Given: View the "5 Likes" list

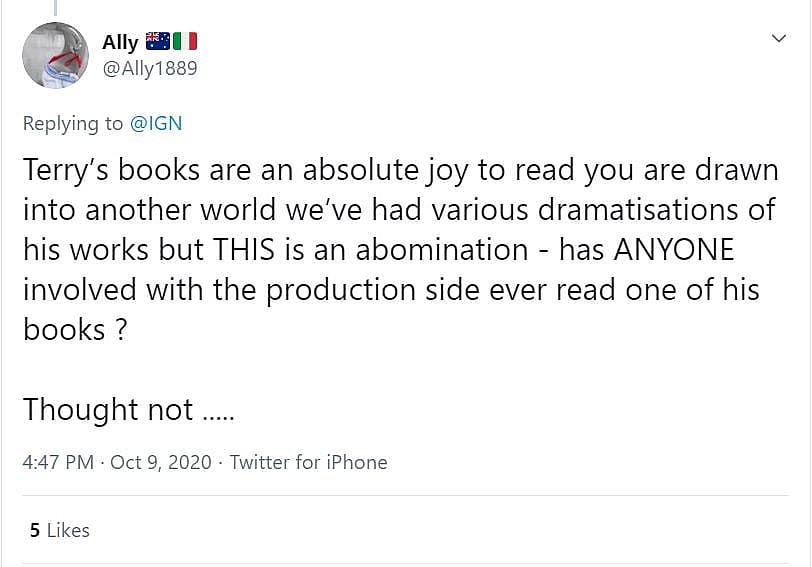Looking at the screenshot, I should coord(60,530).
